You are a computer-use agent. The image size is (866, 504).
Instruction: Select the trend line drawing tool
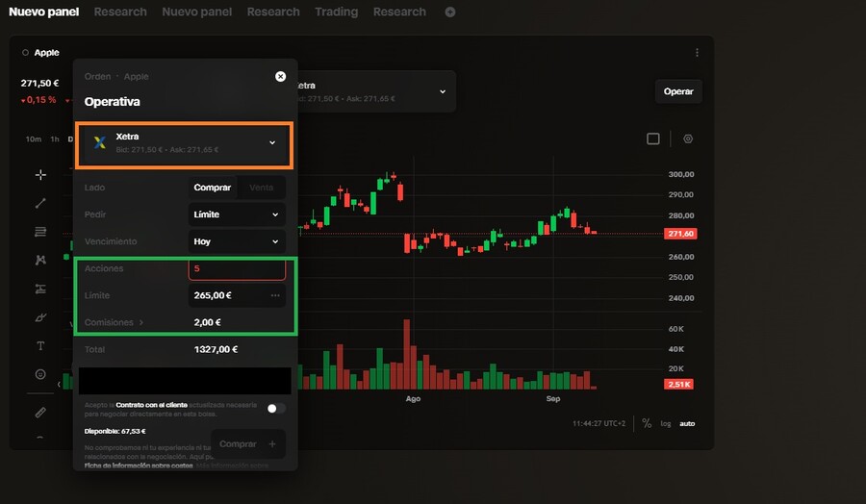click(x=40, y=203)
